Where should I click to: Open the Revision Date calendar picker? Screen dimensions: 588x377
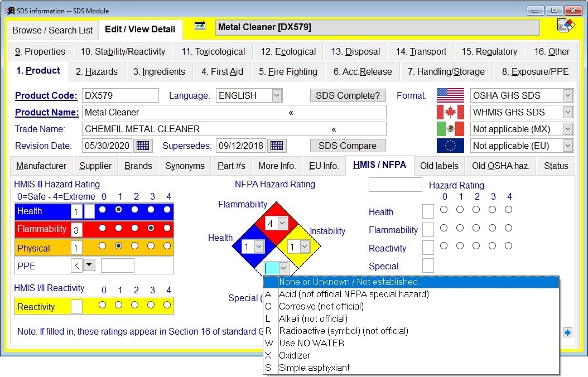tap(143, 146)
